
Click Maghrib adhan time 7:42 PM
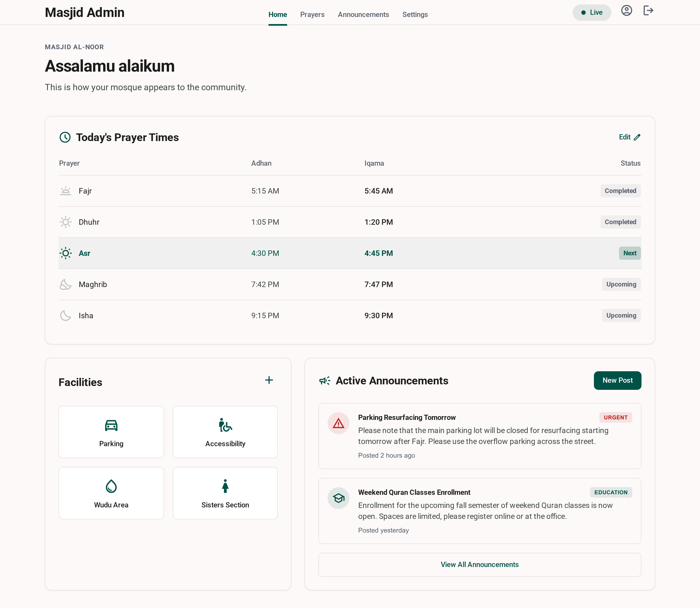265,285
